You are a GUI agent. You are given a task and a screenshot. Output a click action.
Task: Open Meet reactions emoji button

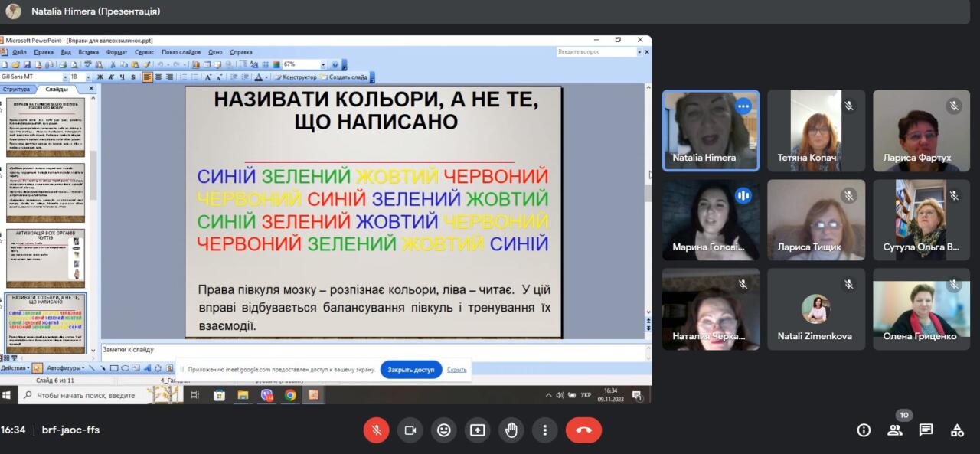pyautogui.click(x=443, y=430)
